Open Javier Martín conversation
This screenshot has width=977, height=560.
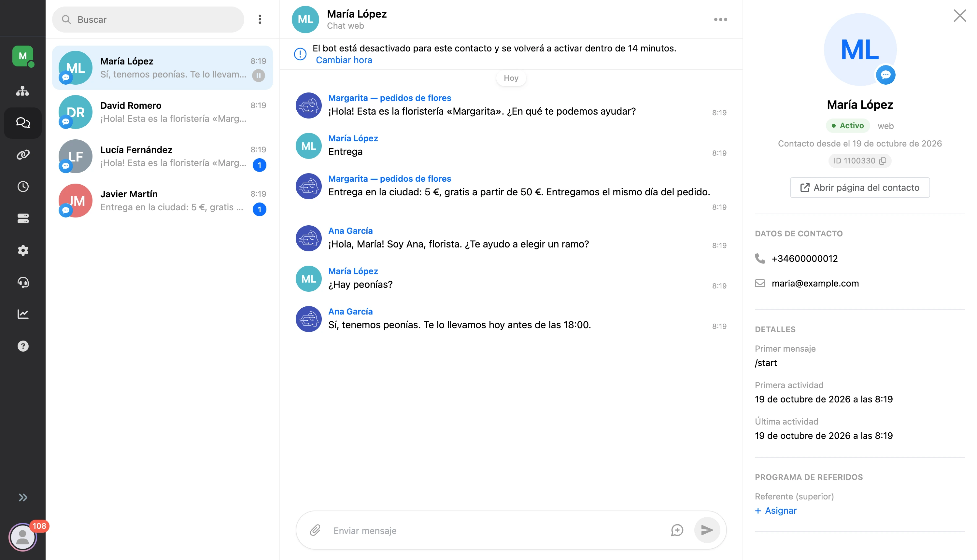[162, 200]
